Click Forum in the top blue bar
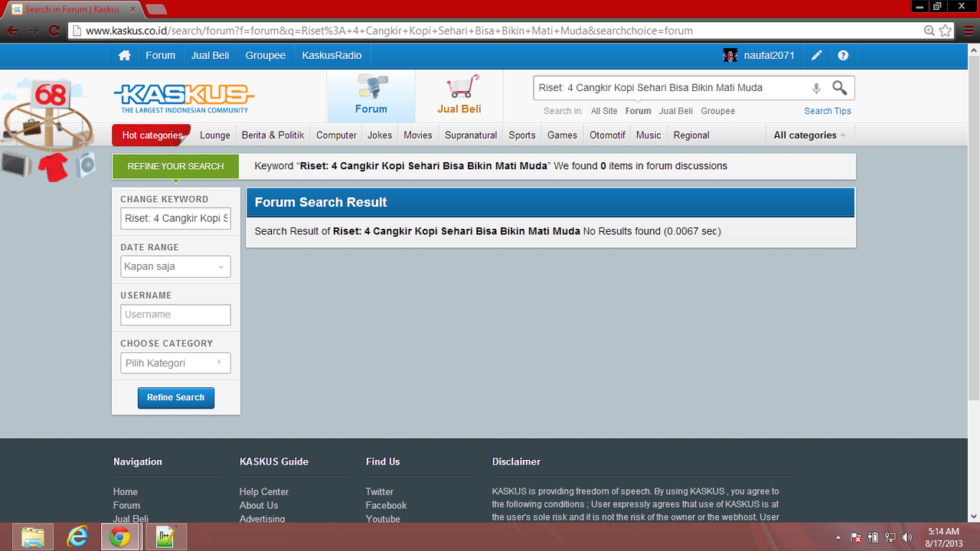This screenshot has width=980, height=551. (x=160, y=56)
